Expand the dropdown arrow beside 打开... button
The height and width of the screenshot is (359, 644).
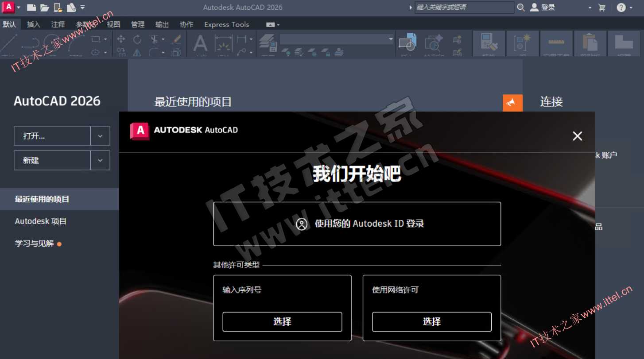point(100,136)
